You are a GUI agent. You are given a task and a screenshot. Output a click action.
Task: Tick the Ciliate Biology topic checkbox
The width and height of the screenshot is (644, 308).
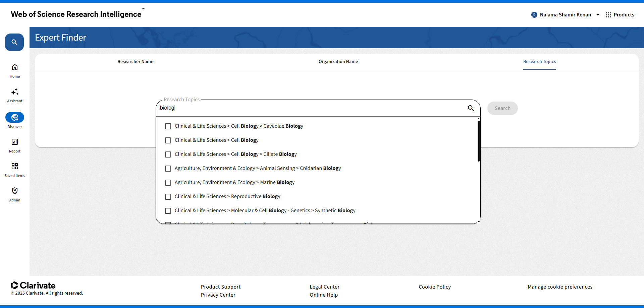click(x=168, y=155)
